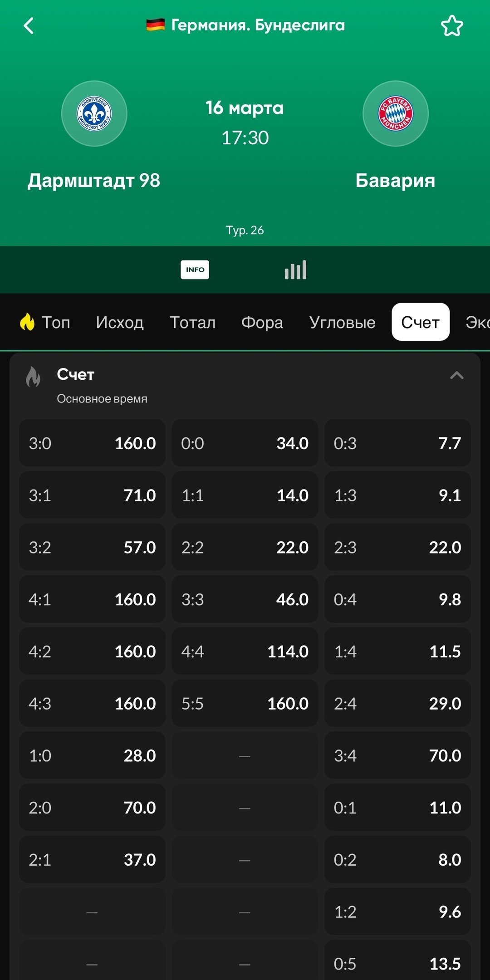Tap the Bayern Munich team logo
The width and height of the screenshot is (490, 980).
[396, 113]
